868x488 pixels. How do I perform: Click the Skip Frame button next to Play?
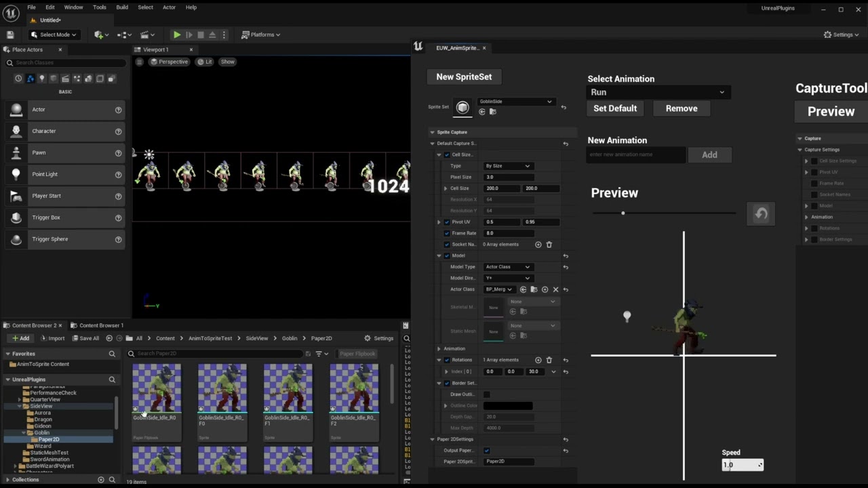click(189, 35)
